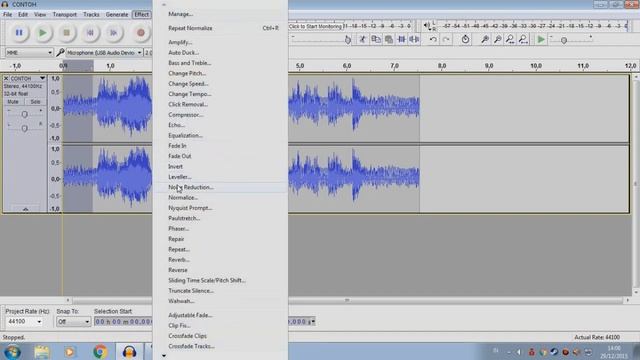Select Manage... in Effect menu
This screenshot has width=640, height=360.
pyautogui.click(x=220, y=14)
